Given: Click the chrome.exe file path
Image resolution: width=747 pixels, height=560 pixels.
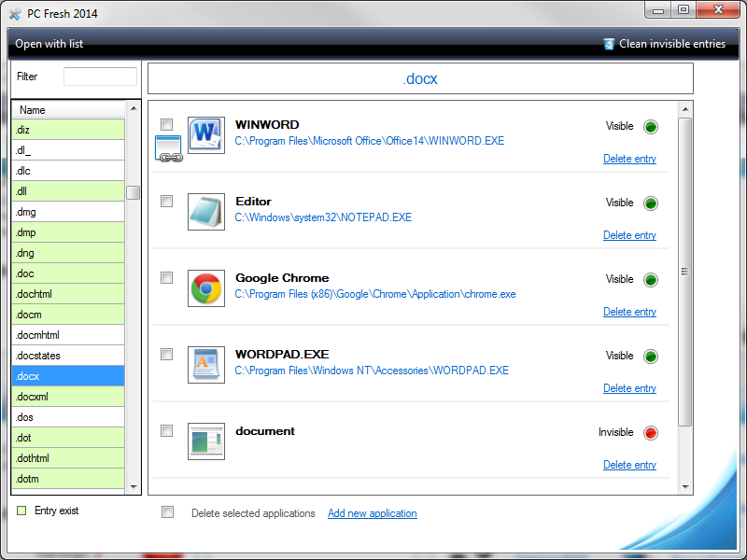Looking at the screenshot, I should pyautogui.click(x=375, y=294).
